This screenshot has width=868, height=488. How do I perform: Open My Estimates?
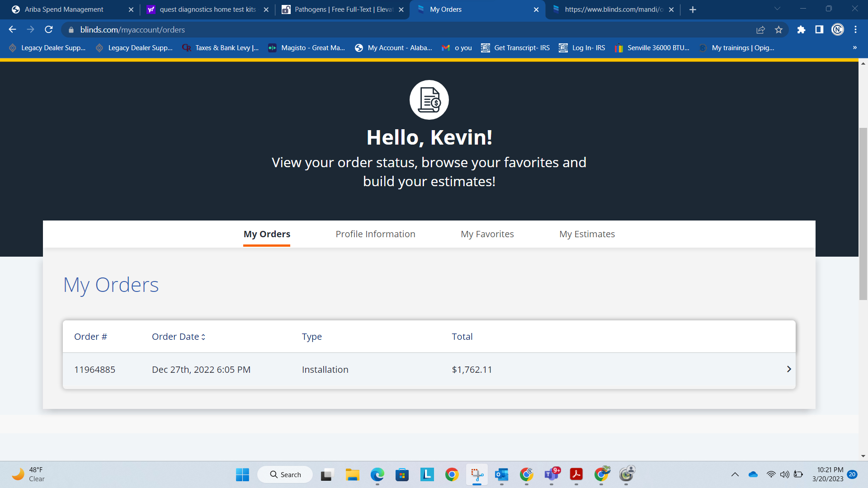(x=587, y=234)
